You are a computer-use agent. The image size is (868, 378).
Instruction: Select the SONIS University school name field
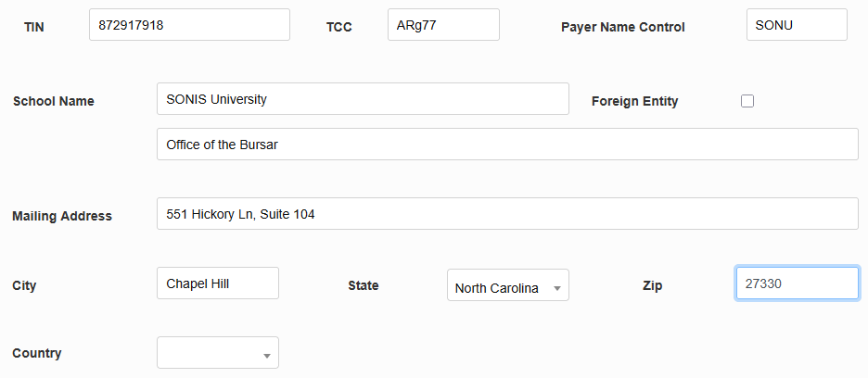[363, 99]
